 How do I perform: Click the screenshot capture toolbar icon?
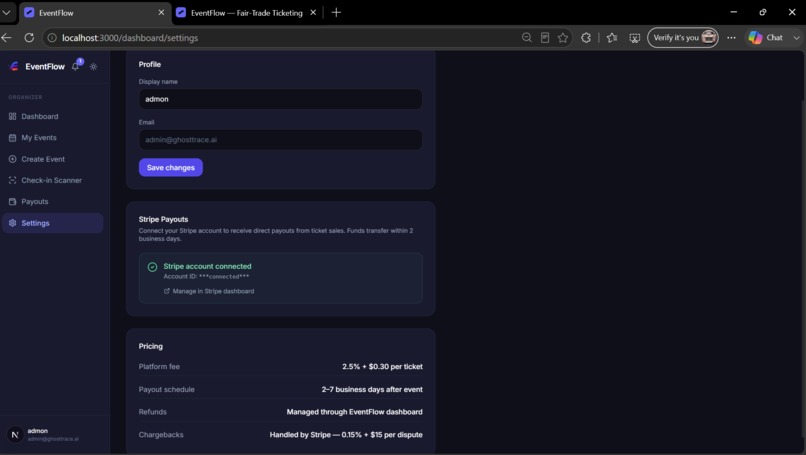635,38
